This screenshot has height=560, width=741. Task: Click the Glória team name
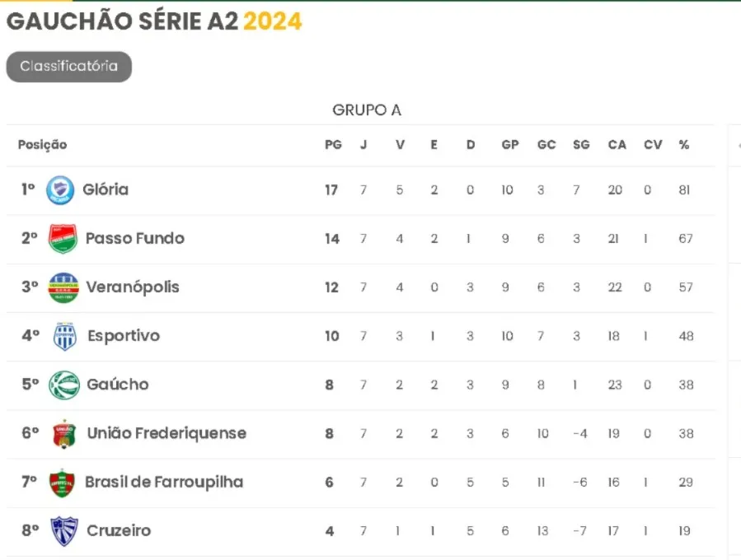[x=106, y=189]
